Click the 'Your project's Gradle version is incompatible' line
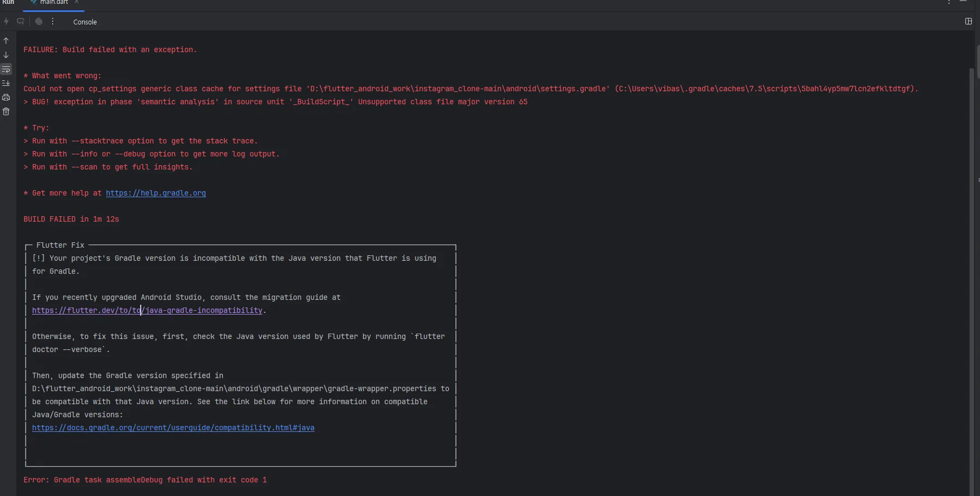 [234, 259]
